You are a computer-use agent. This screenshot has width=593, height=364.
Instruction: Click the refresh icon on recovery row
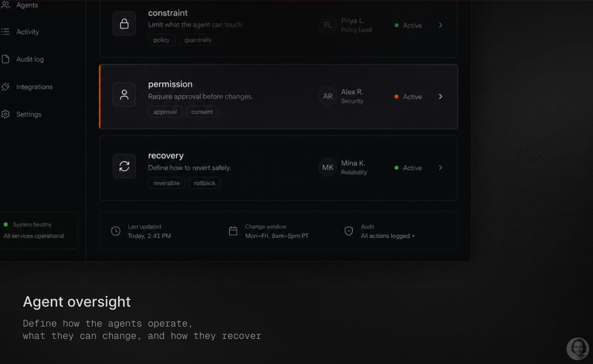(124, 166)
